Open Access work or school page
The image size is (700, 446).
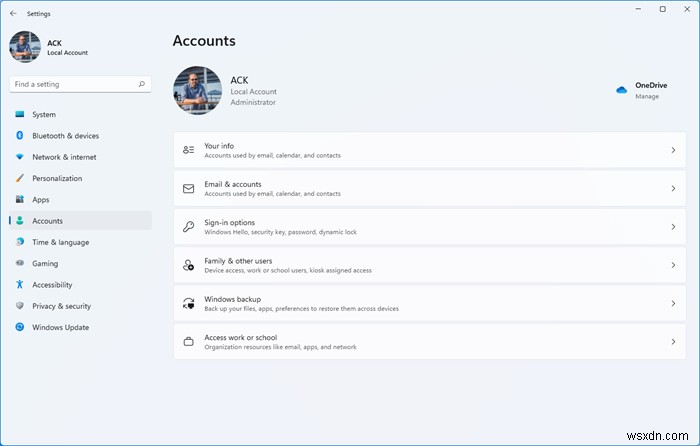tap(429, 342)
